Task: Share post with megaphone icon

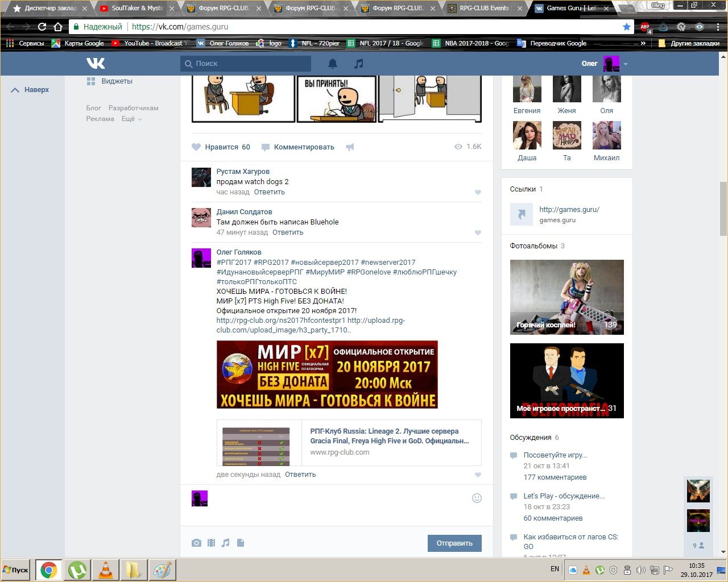Action: [x=350, y=147]
